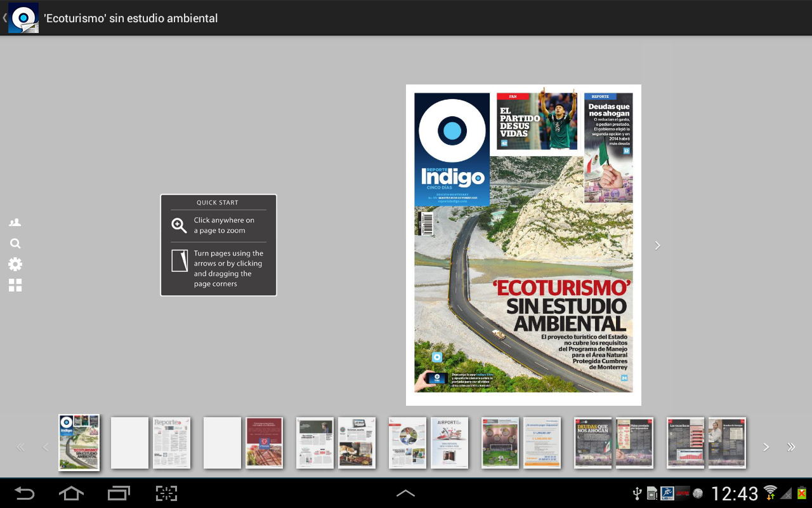The width and height of the screenshot is (812, 508).
Task: Jump to first thumbnails with double-left arrow
Action: [20, 447]
